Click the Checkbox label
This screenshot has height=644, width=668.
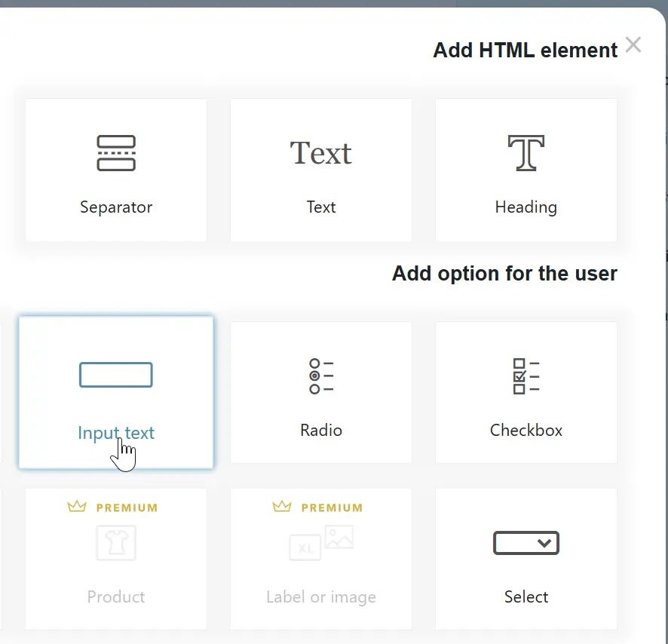526,430
